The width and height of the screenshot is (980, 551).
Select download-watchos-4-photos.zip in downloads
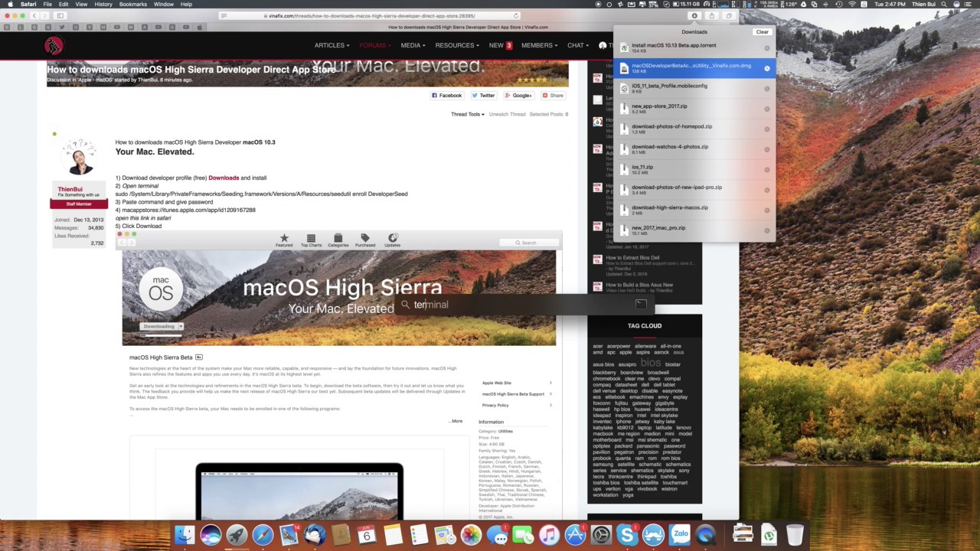click(694, 149)
